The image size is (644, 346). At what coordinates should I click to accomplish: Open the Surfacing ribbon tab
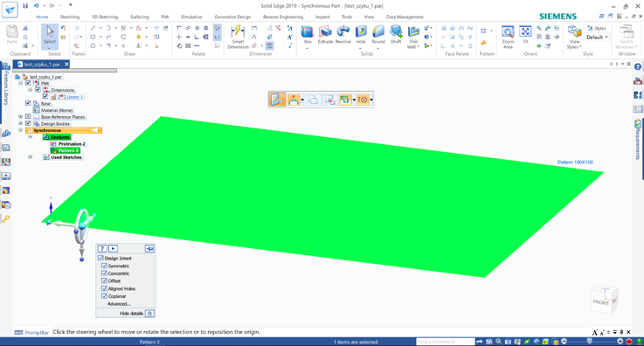point(139,17)
